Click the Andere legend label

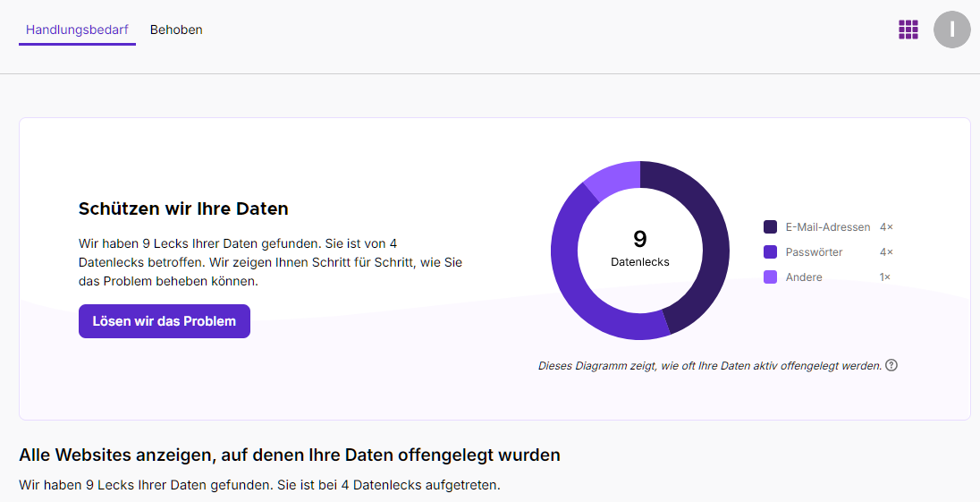(804, 277)
